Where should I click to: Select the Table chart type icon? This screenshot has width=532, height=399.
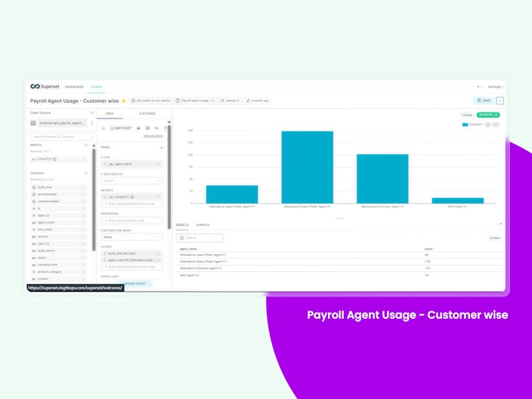[x=147, y=128]
